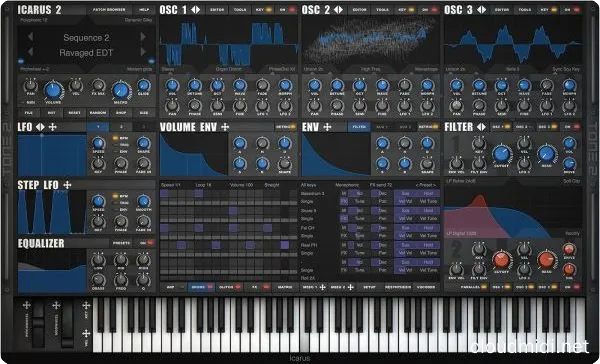
Task: Click the STEP LFO cross-arrow icon
Action: 67,185
